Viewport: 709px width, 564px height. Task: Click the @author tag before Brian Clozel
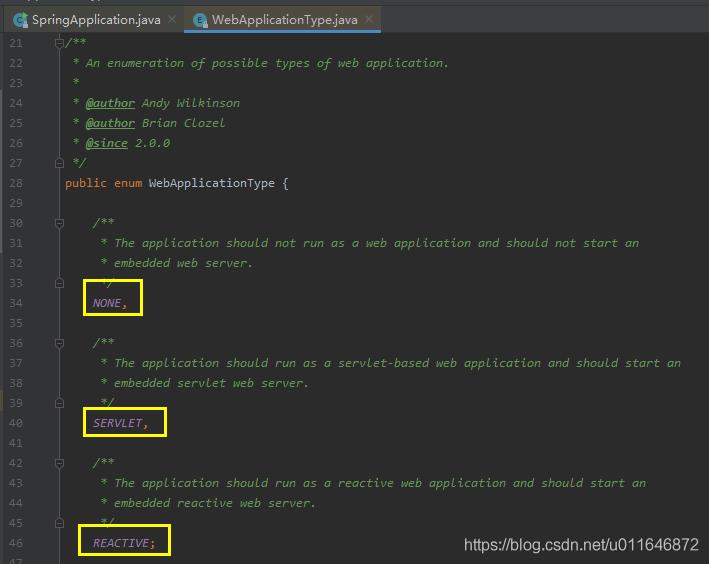click(110, 123)
